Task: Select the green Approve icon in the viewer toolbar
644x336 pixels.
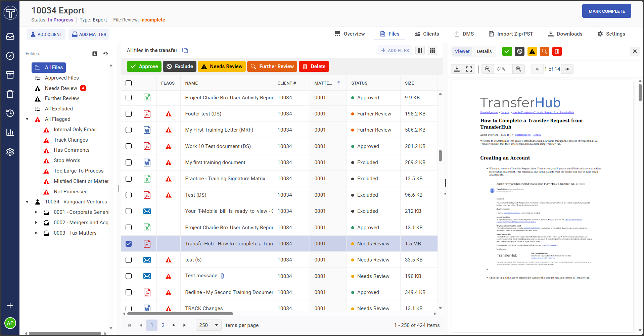Action: (x=507, y=51)
